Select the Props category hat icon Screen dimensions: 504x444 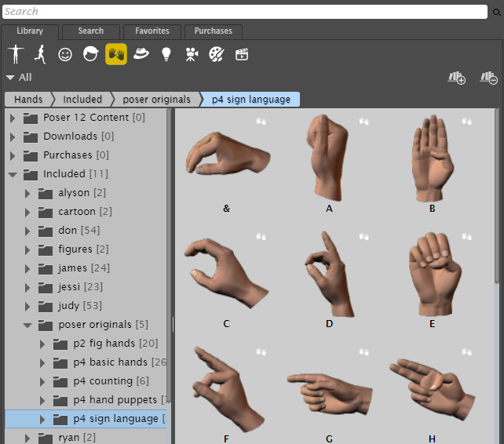[x=141, y=54]
